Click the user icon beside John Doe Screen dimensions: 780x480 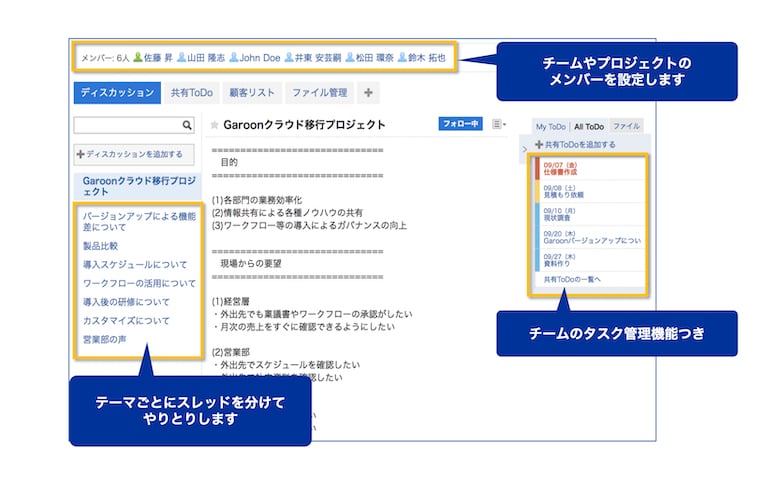tap(234, 58)
